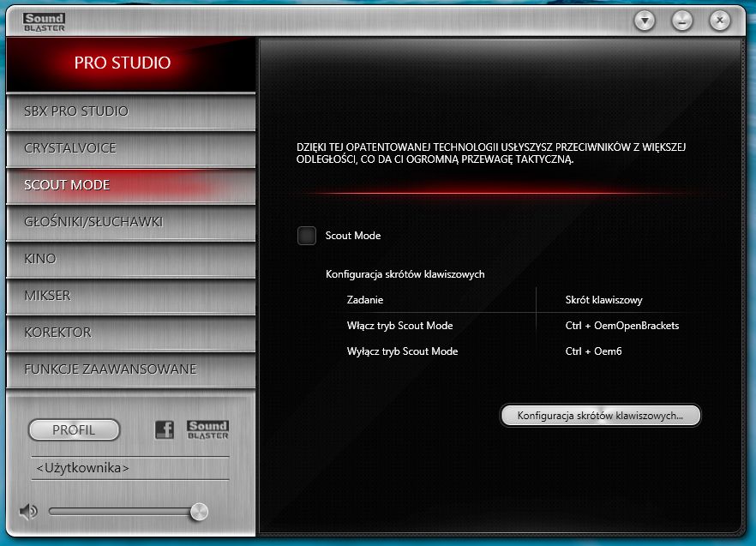
Task: Close the Sound Blaster control panel
Action: (x=720, y=21)
